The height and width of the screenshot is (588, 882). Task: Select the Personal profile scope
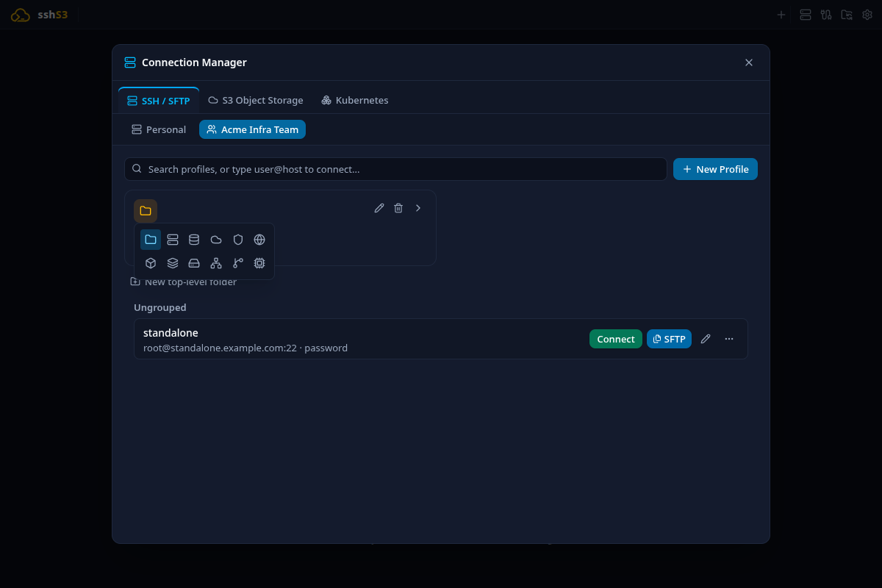click(159, 129)
